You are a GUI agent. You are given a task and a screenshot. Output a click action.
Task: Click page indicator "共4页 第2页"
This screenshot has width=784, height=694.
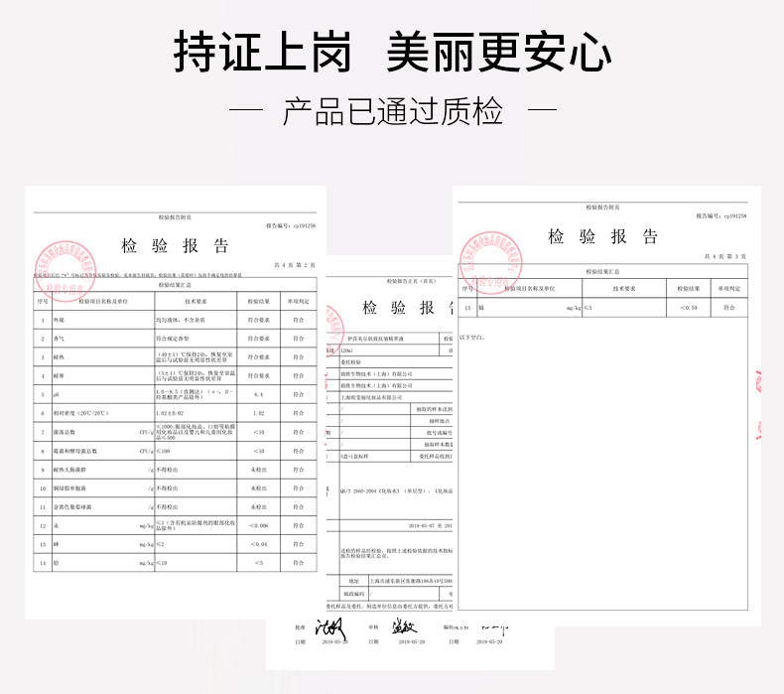pyautogui.click(x=295, y=265)
